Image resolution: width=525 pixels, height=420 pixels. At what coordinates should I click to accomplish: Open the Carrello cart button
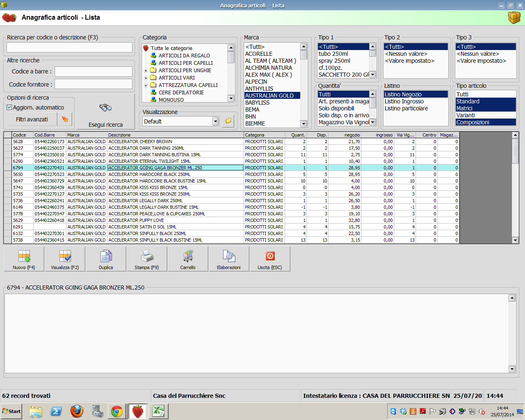188,259
